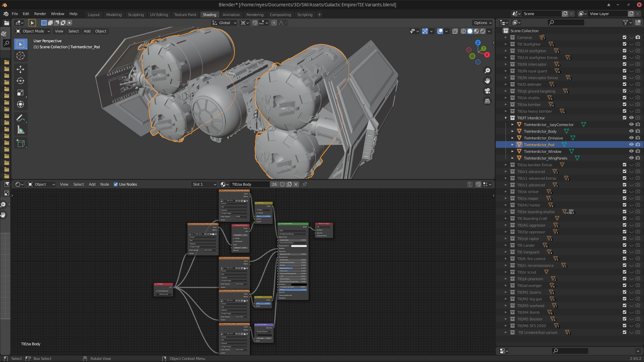Click the outliner search field
644x362 pixels.
tap(566, 22)
